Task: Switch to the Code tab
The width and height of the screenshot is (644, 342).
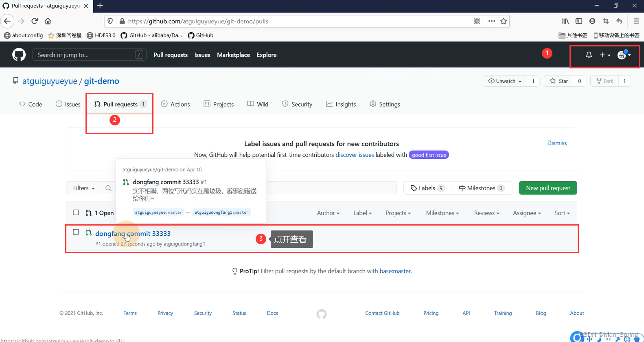Action: tap(31, 104)
